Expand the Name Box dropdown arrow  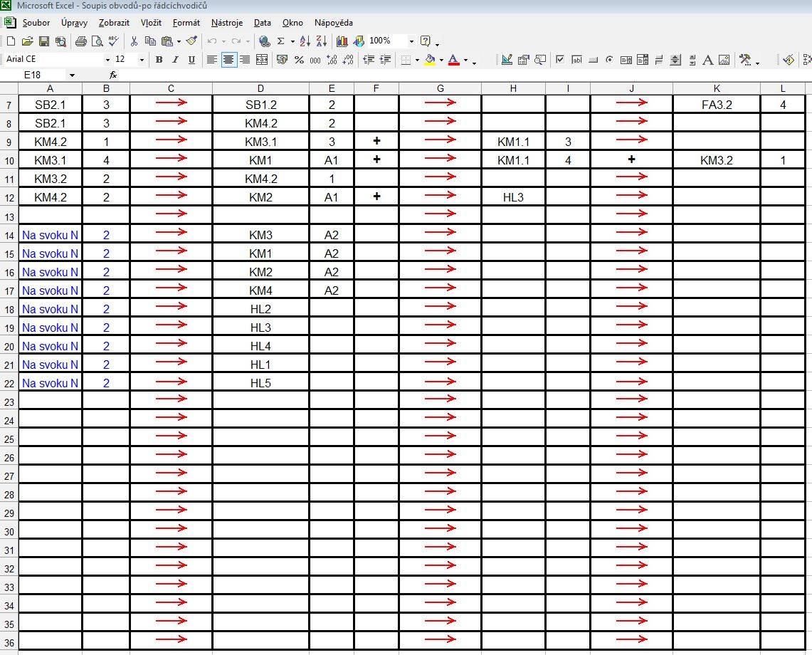72,75
